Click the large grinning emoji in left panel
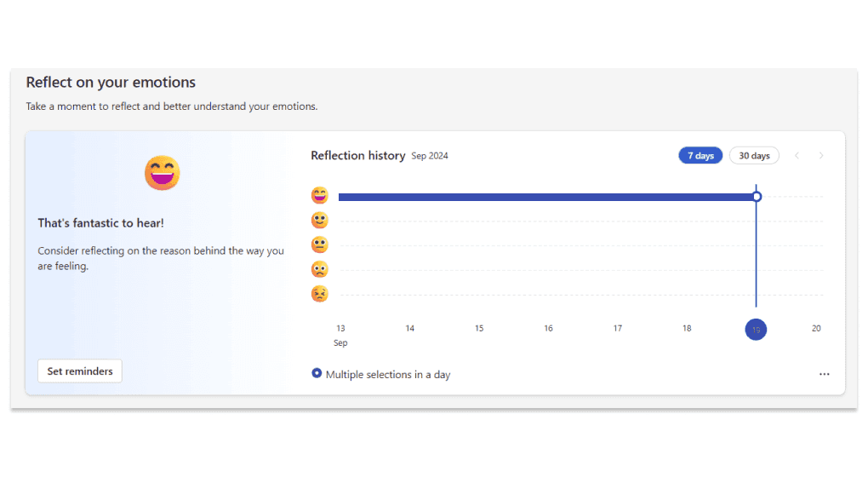Screen dimensions: 868x477 click(162, 173)
